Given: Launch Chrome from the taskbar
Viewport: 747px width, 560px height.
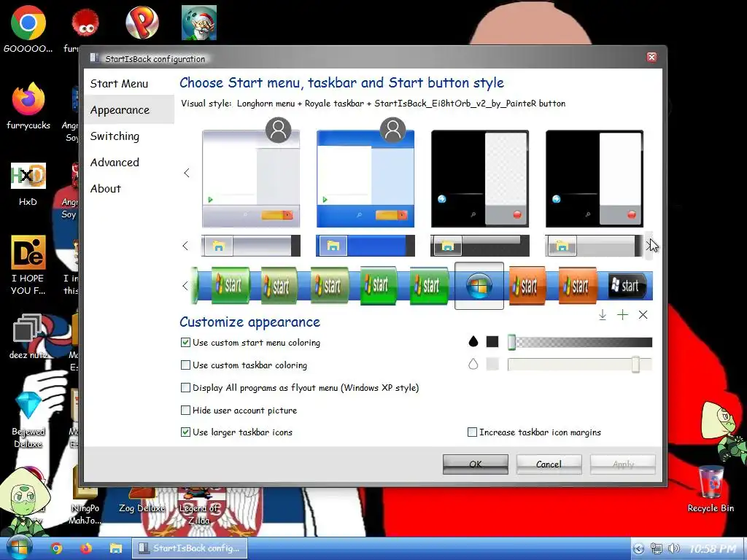Looking at the screenshot, I should tap(57, 548).
